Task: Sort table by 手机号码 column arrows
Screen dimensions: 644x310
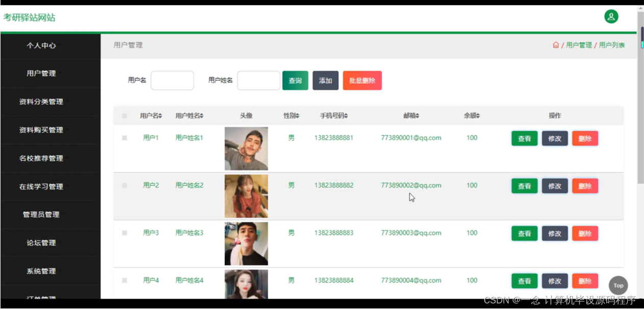Action: pyautogui.click(x=346, y=116)
